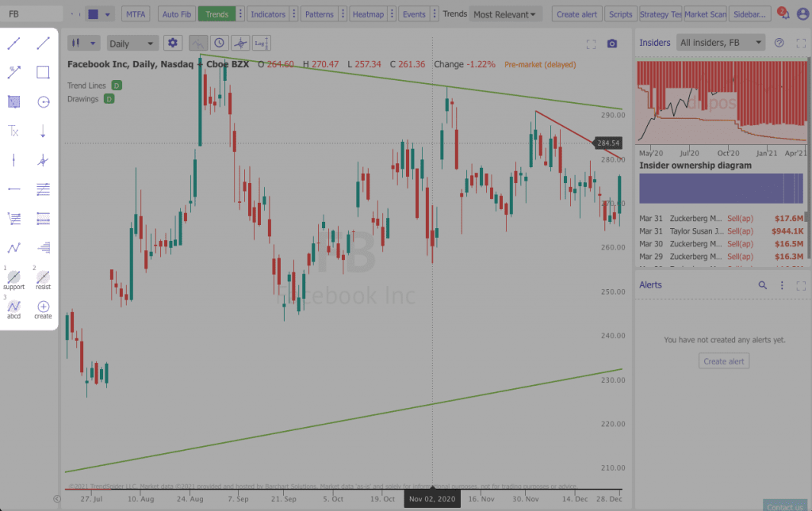Search alerts with magnifier icon
812x511 pixels.
(762, 285)
